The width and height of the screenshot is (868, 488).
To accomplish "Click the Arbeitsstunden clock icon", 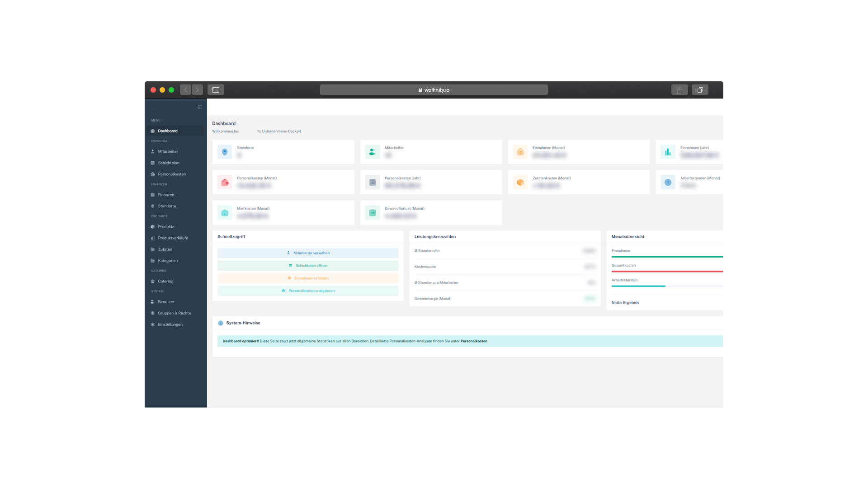I will click(x=668, y=182).
